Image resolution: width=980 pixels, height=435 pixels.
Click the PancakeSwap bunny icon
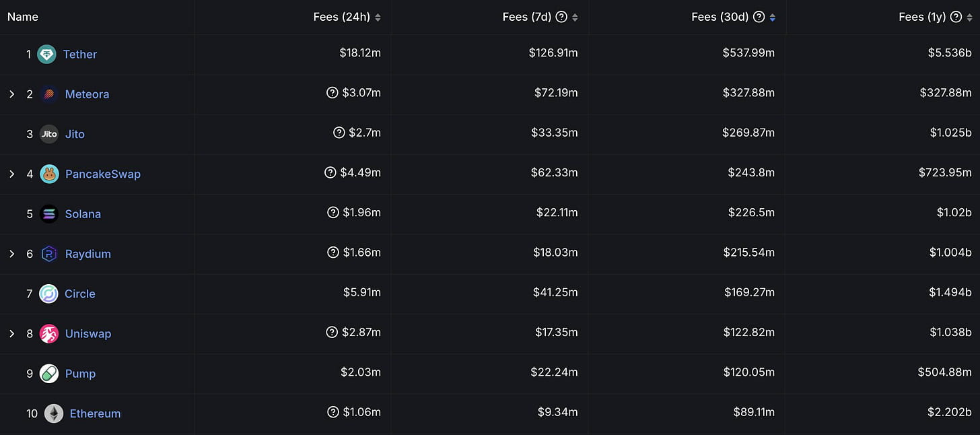click(49, 174)
